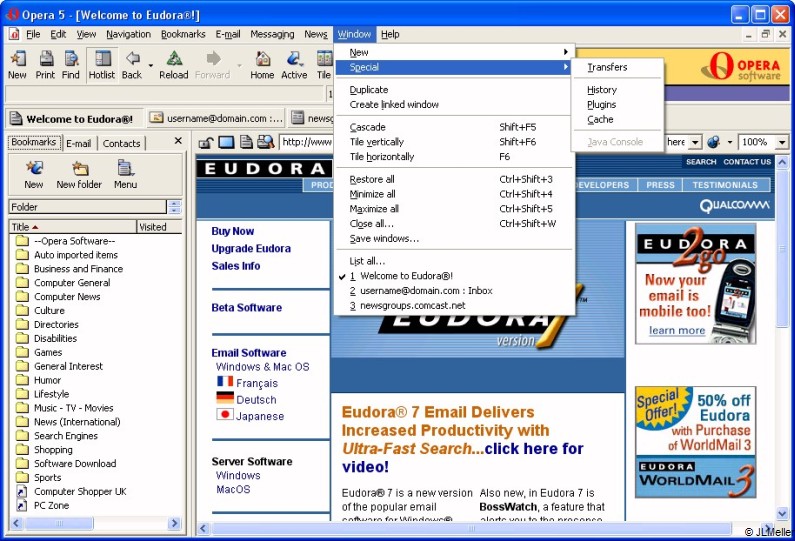
Task: Select Minimize all menu entry
Action: [x=454, y=194]
